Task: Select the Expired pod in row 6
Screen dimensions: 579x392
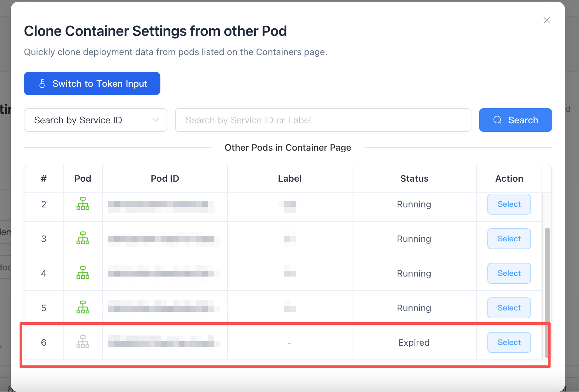Action: coord(509,342)
